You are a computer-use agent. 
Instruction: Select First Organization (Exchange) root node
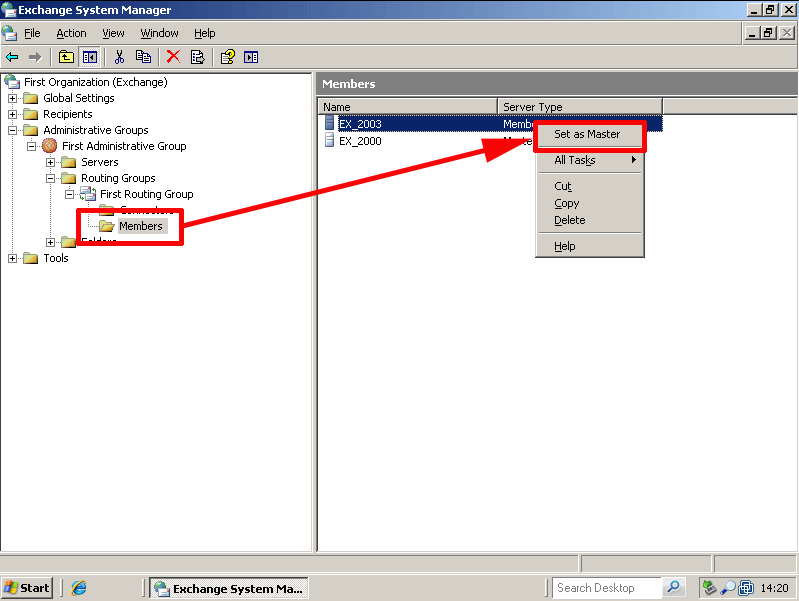click(x=96, y=82)
